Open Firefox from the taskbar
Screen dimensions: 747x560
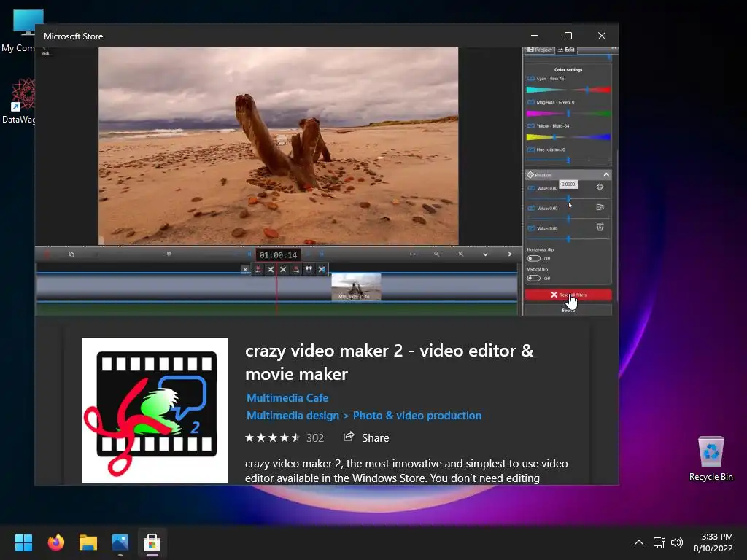pyautogui.click(x=55, y=542)
